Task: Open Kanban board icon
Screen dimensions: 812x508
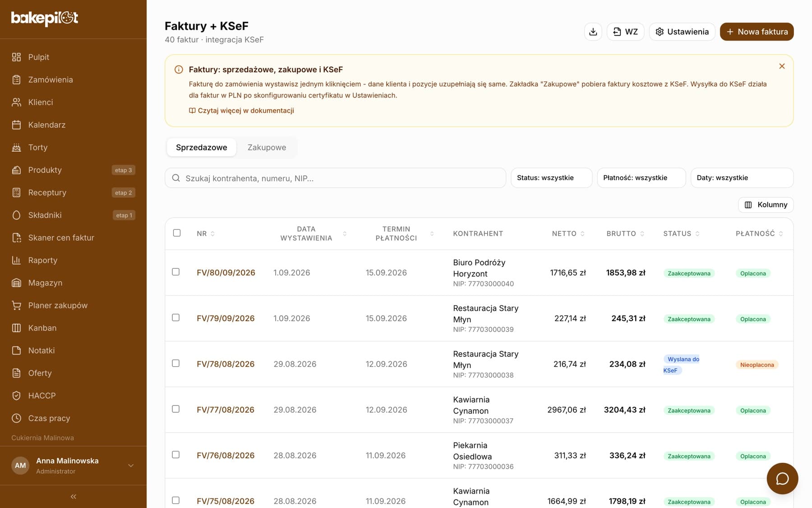Action: tap(17, 328)
